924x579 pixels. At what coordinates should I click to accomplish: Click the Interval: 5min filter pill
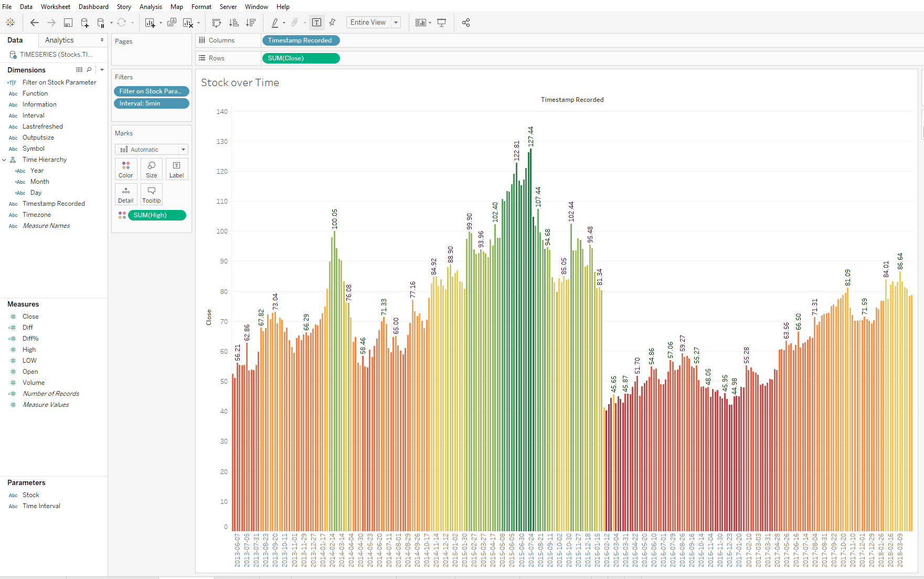click(x=151, y=103)
